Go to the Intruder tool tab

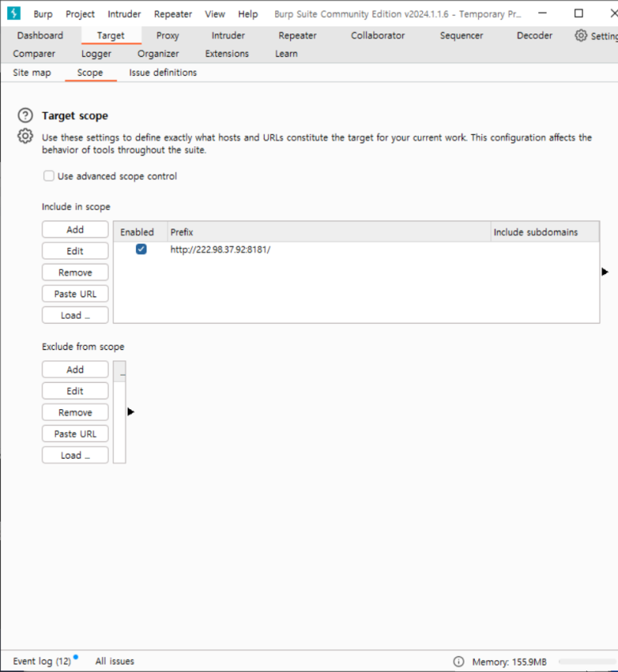pyautogui.click(x=228, y=36)
